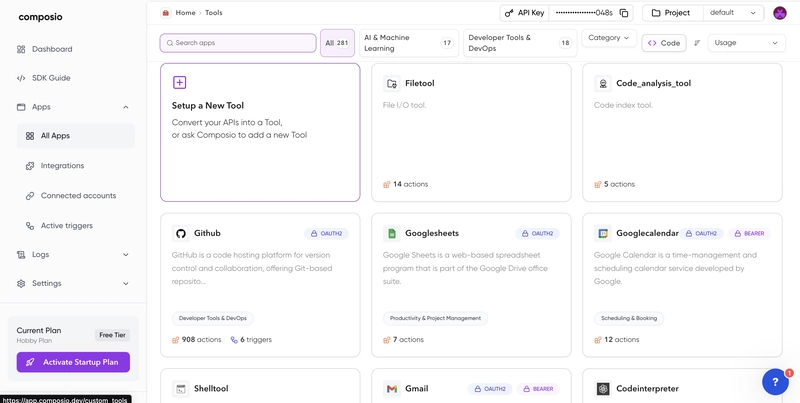Screen dimensions: 800x403
Task: Click the Dashboard grid icon
Action: coord(21,49)
